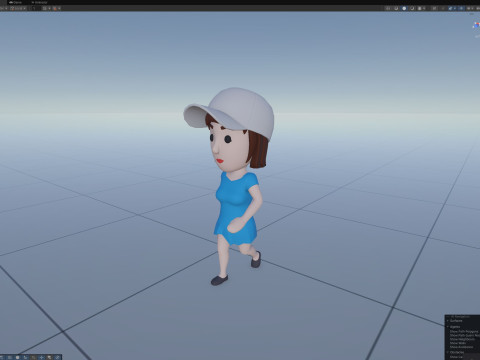The image size is (480, 360).
Task: Switch to the Animator tab
Action: tap(39, 2)
